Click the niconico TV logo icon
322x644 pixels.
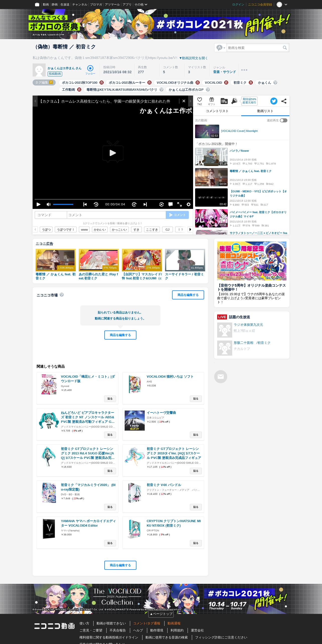click(37, 5)
